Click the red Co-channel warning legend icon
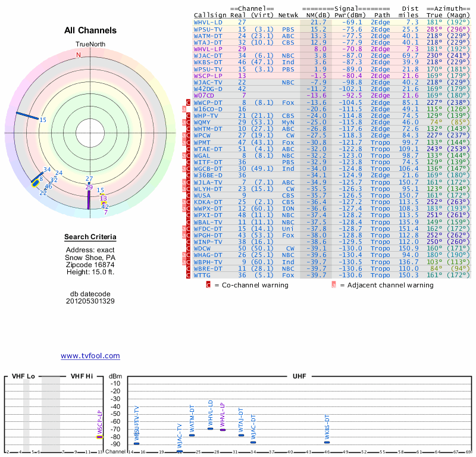This screenshot has height=457, width=476. click(208, 285)
